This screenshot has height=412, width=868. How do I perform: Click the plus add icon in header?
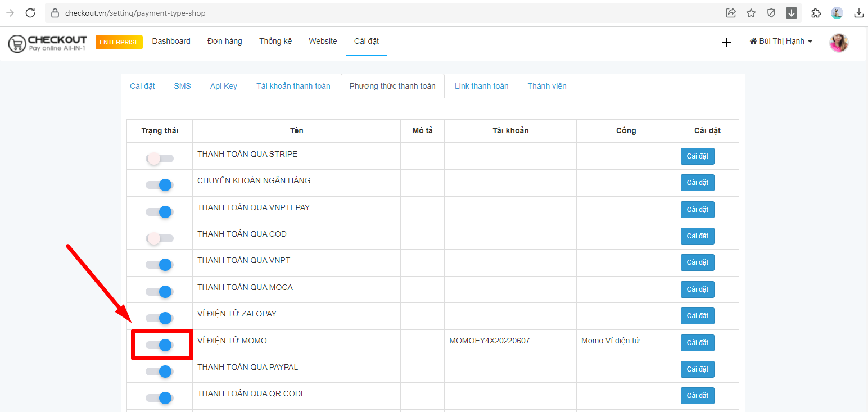(x=726, y=42)
